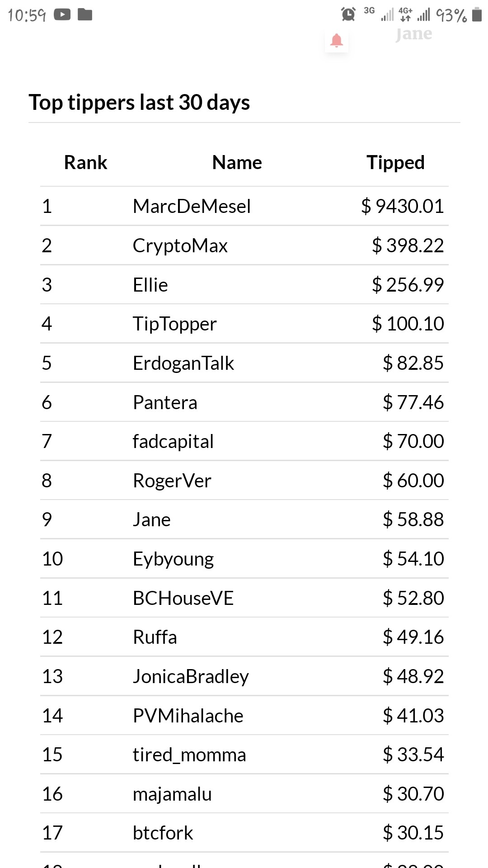The height and width of the screenshot is (868, 488).
Task: Open RogerVer's profile
Action: [x=172, y=481]
